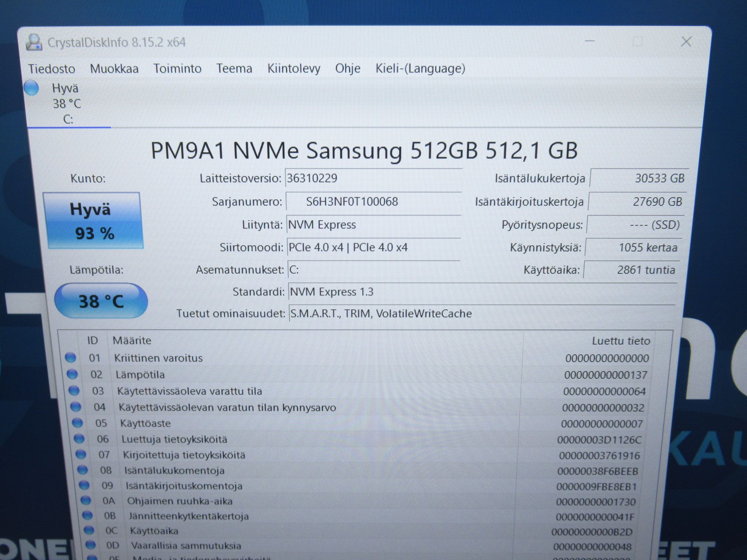Click the 38 °C temperature button
The width and height of the screenshot is (747, 560).
coord(101,301)
